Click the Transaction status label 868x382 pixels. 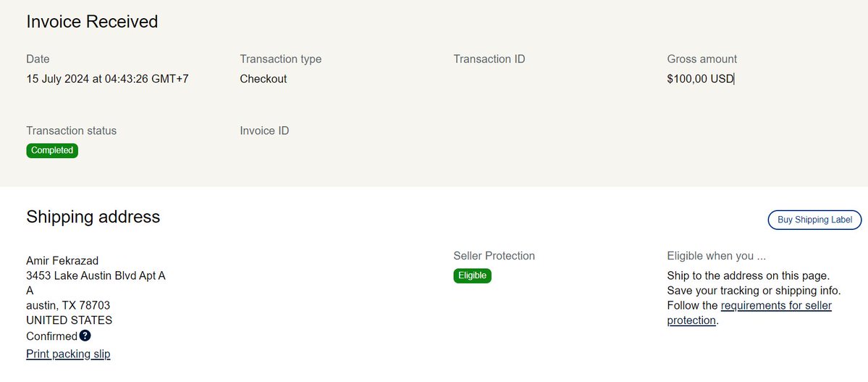pos(71,131)
